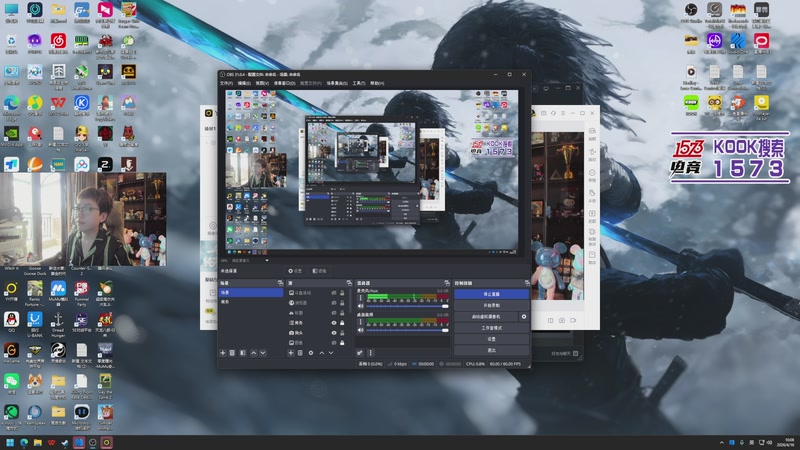Image resolution: width=800 pixels, height=450 pixels.
Task: Adjust the Mic/Aux volume slider
Action: click(407, 306)
